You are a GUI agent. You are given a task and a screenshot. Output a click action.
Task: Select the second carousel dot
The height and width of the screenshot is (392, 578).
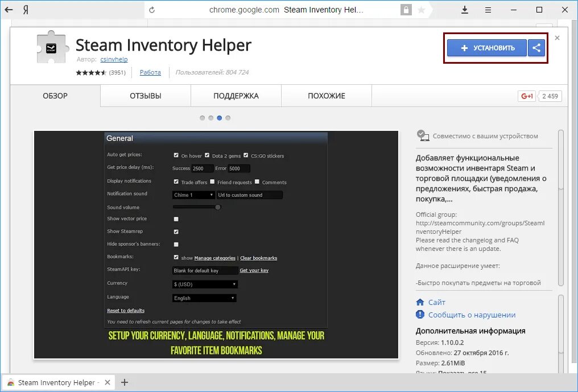211,118
